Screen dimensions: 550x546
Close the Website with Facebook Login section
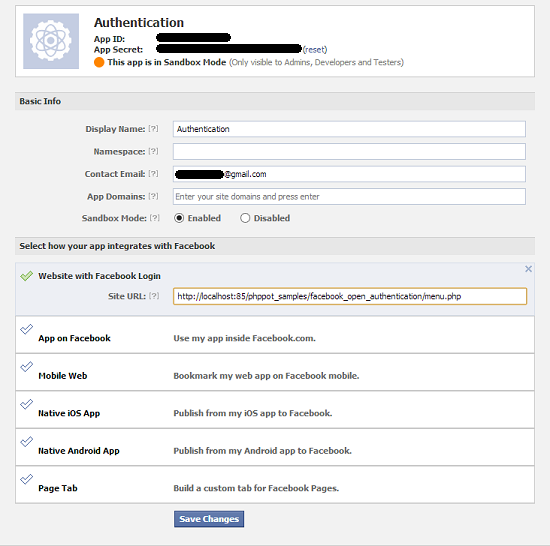[528, 269]
